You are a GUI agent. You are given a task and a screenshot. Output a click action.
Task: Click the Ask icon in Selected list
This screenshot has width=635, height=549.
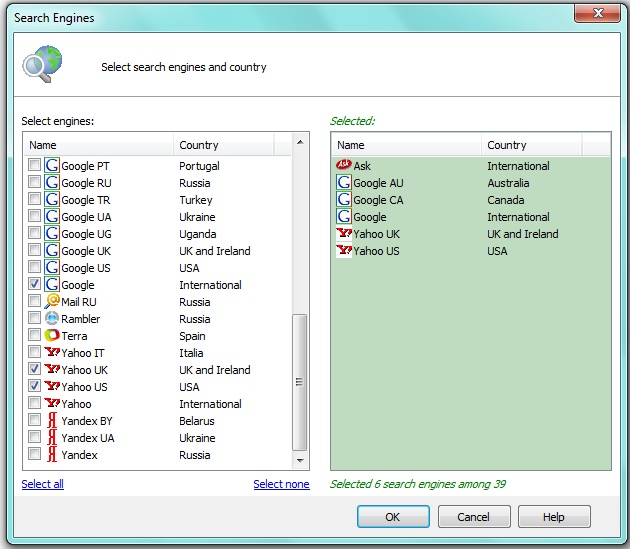[344, 165]
